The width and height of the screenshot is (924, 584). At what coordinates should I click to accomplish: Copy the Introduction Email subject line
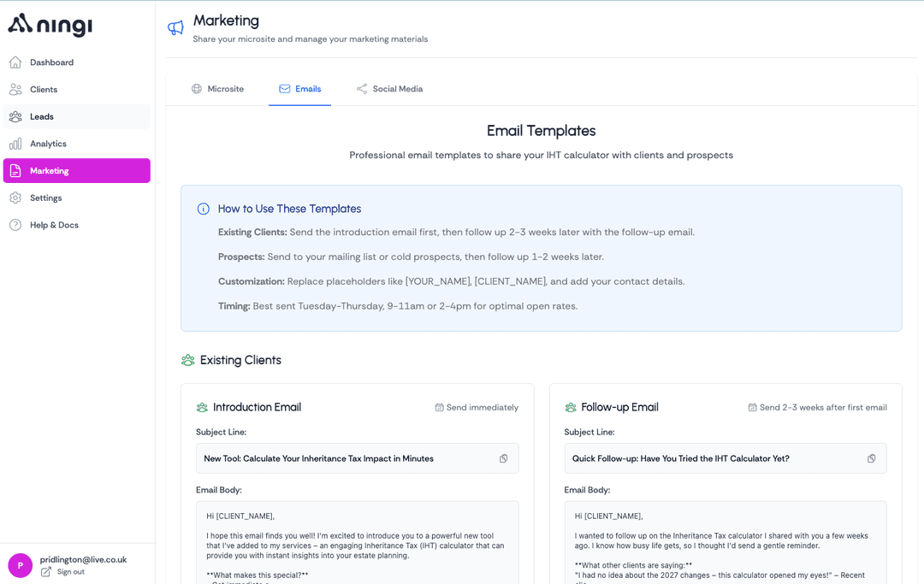(504, 458)
